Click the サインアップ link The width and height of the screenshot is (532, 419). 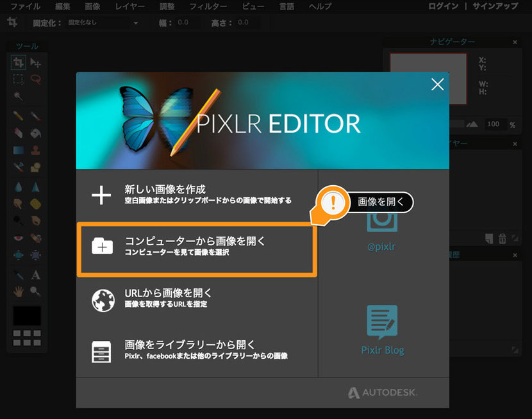click(495, 6)
